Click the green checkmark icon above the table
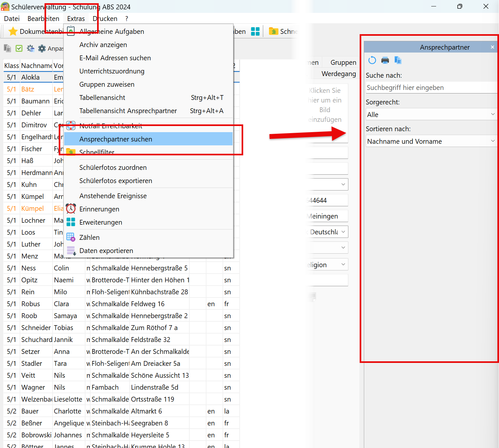Image resolution: width=499 pixels, height=448 pixels. 19,48
